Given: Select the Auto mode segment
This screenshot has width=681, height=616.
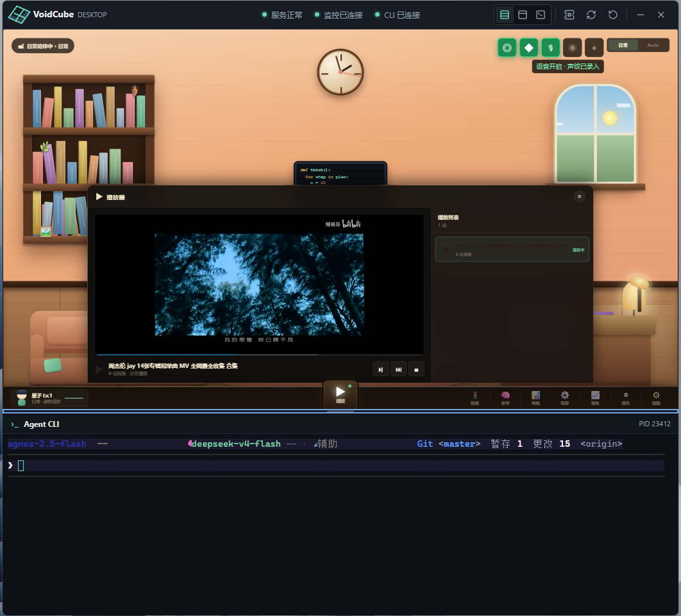Looking at the screenshot, I should [653, 45].
